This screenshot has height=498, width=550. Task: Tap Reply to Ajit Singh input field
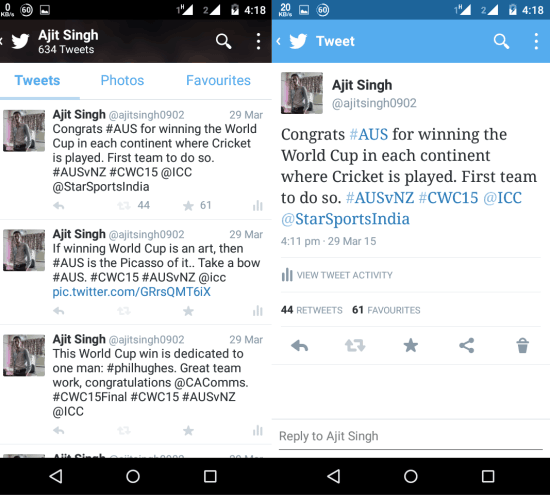click(x=410, y=436)
